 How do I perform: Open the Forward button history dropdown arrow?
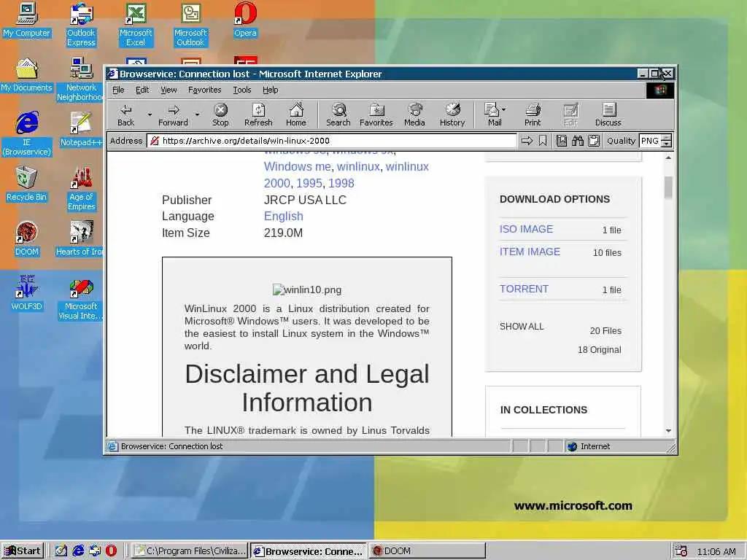click(197, 114)
